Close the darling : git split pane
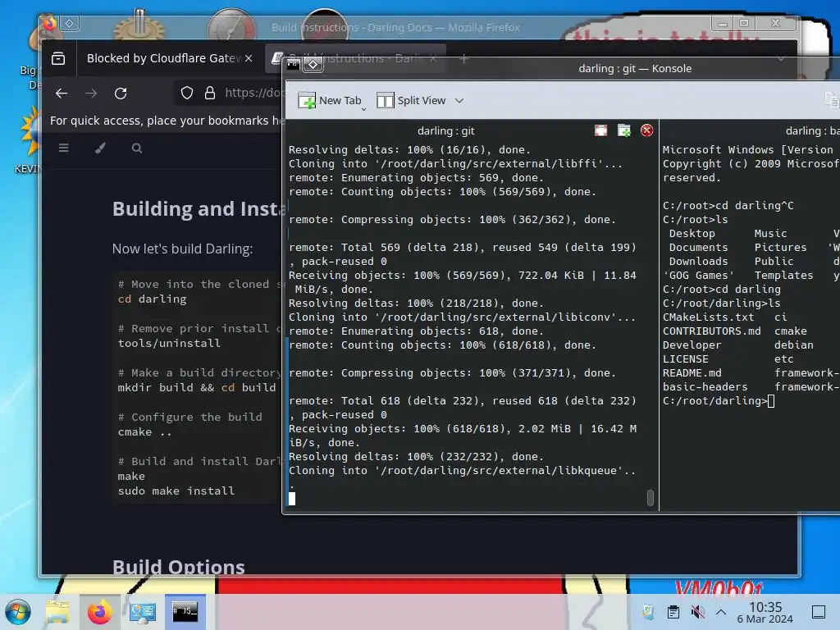840x630 pixels. click(x=647, y=130)
